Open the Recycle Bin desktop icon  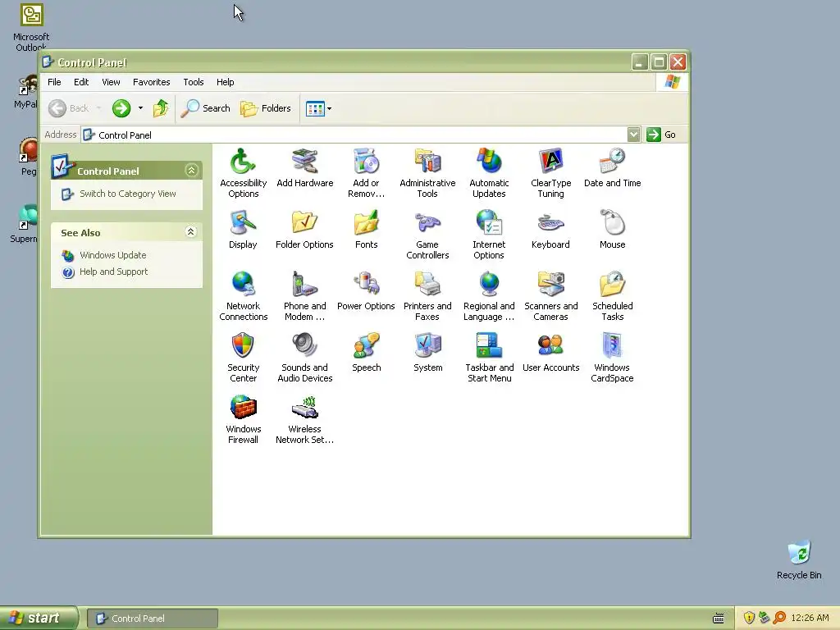(799, 559)
